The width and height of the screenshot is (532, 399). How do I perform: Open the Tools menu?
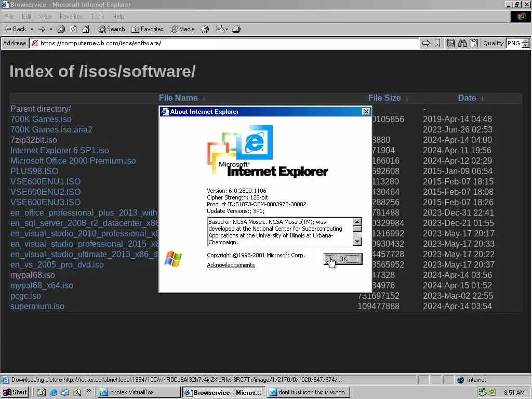[x=97, y=16]
